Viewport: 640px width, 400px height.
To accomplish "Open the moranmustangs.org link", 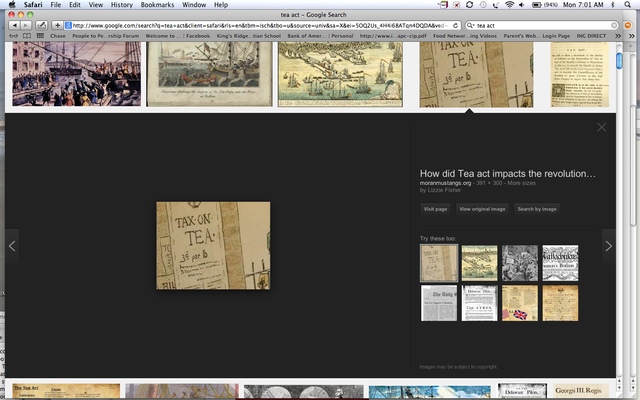I will pyautogui.click(x=445, y=183).
